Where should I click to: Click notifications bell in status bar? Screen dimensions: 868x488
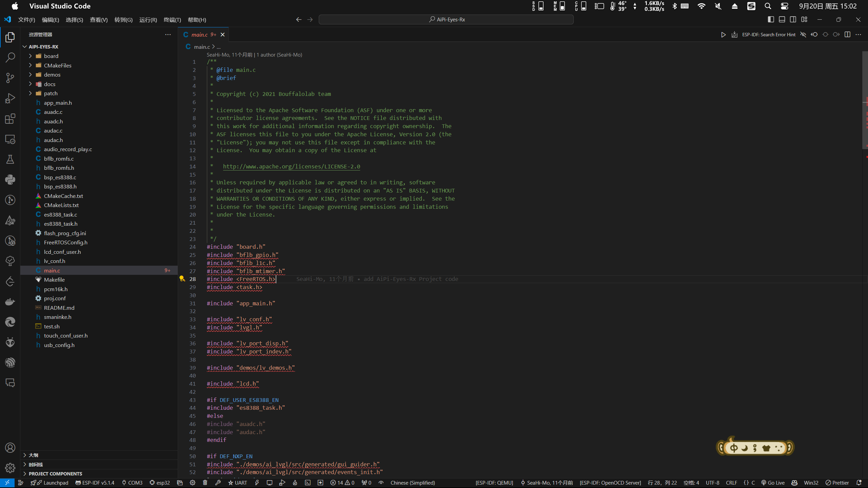pos(859,483)
